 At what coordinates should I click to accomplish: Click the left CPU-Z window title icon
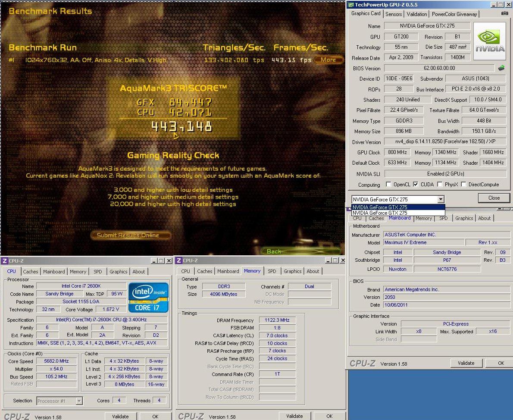pyautogui.click(x=5, y=261)
